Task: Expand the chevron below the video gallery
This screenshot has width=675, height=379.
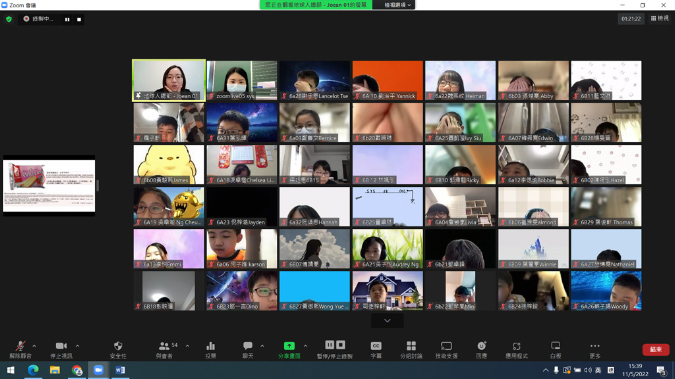Action: pos(387,320)
